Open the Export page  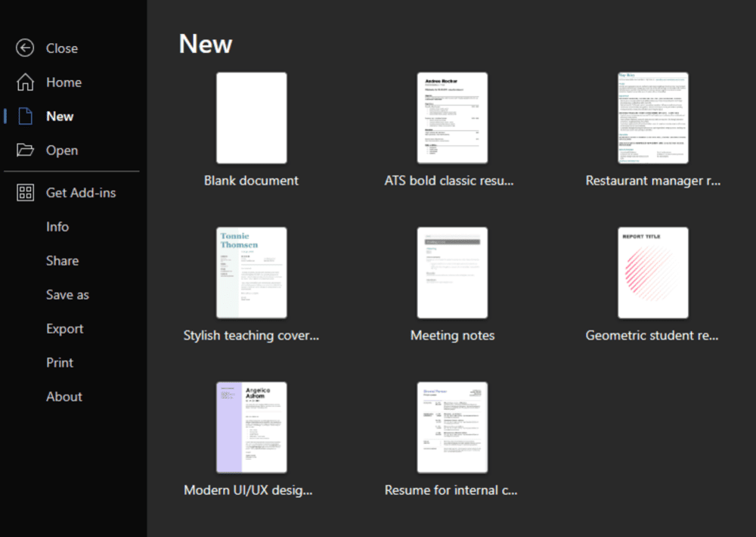tap(64, 329)
